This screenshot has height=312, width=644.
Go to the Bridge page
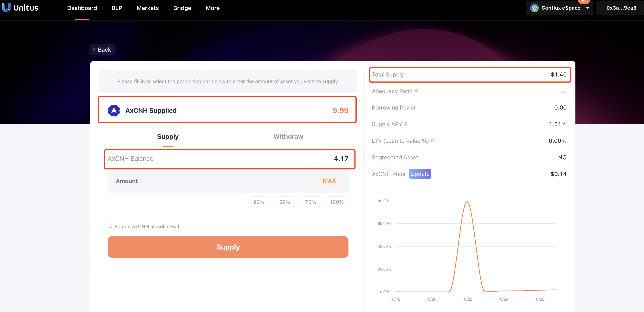point(182,8)
